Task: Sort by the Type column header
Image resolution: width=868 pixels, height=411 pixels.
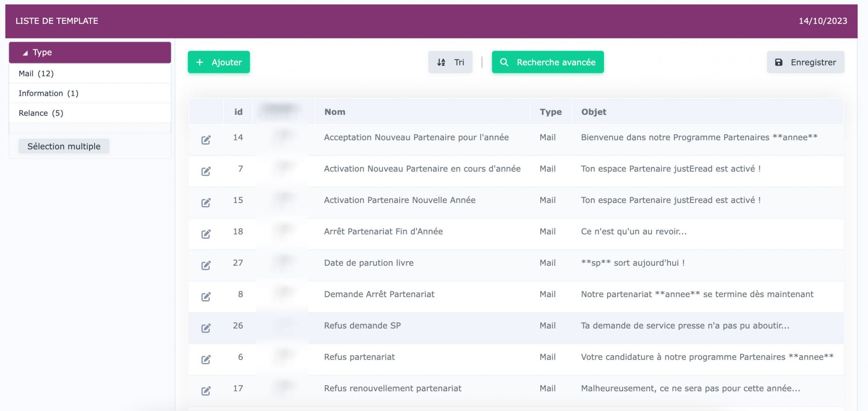Action: pos(551,112)
